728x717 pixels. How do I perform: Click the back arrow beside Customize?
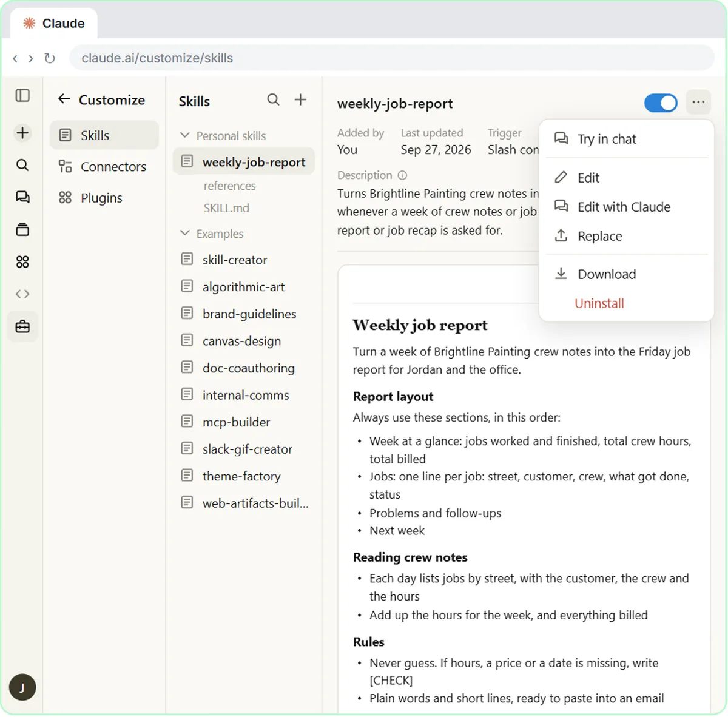coord(64,99)
